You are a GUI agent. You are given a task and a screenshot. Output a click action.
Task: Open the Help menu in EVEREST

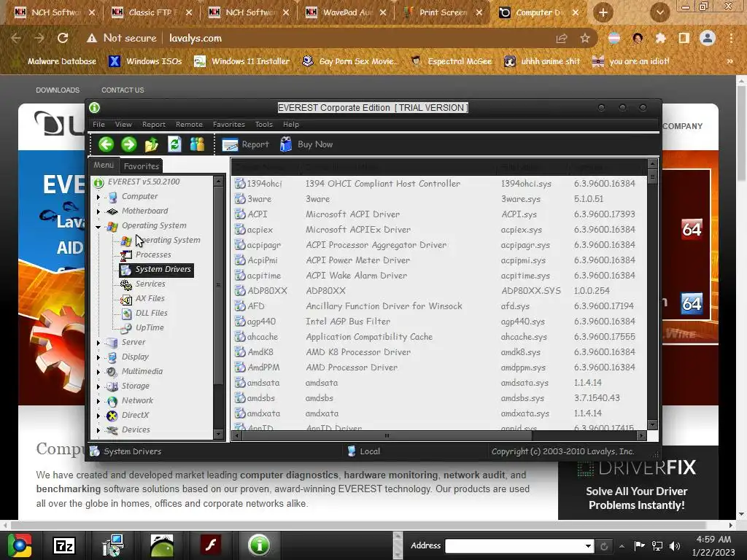click(290, 124)
